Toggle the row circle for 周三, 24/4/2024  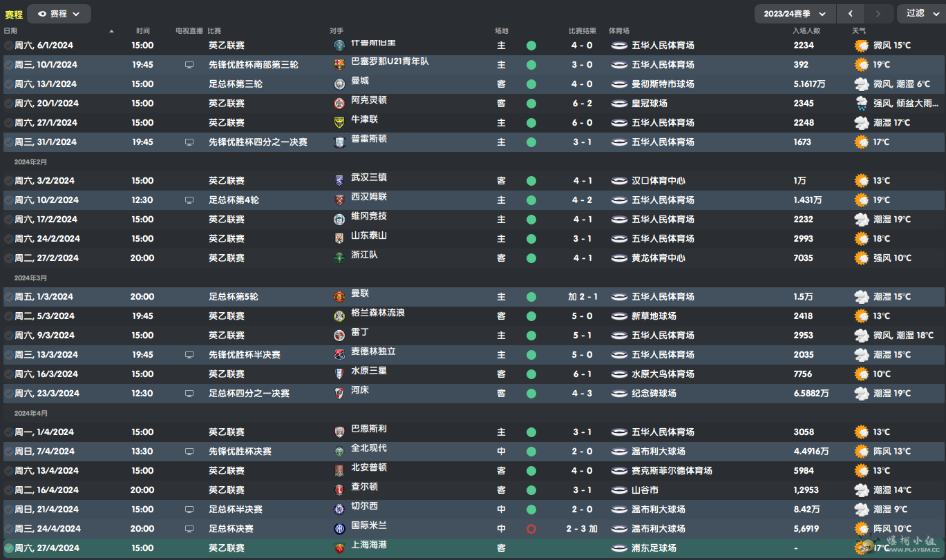[x=8, y=529]
